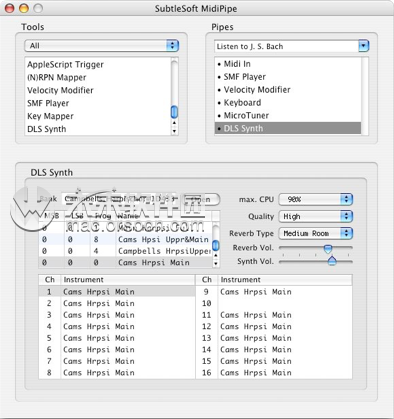Select channel 1 instrument row
394x419 pixels.
coord(117,292)
